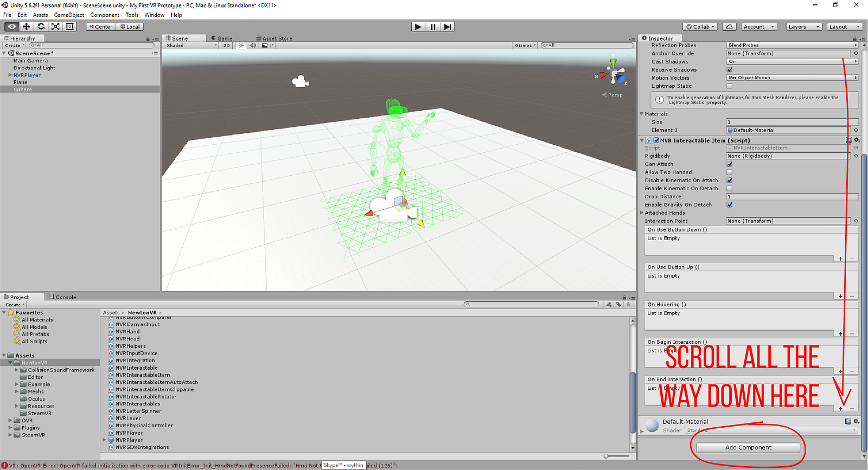Open the Component menu
This screenshot has height=470, width=868.
105,15
